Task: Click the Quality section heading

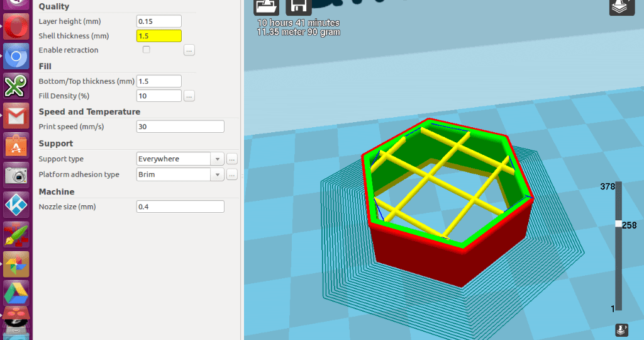Action: (54, 6)
